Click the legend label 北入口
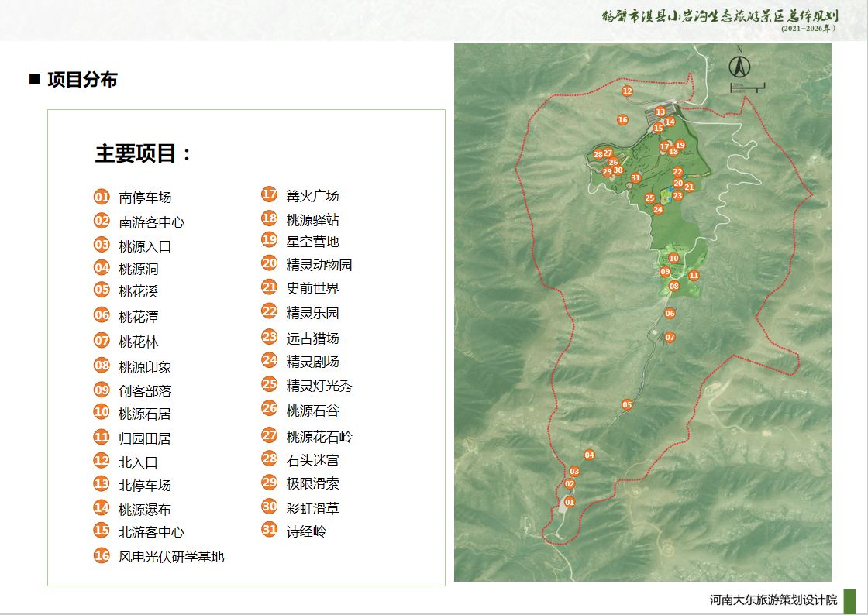 point(139,462)
